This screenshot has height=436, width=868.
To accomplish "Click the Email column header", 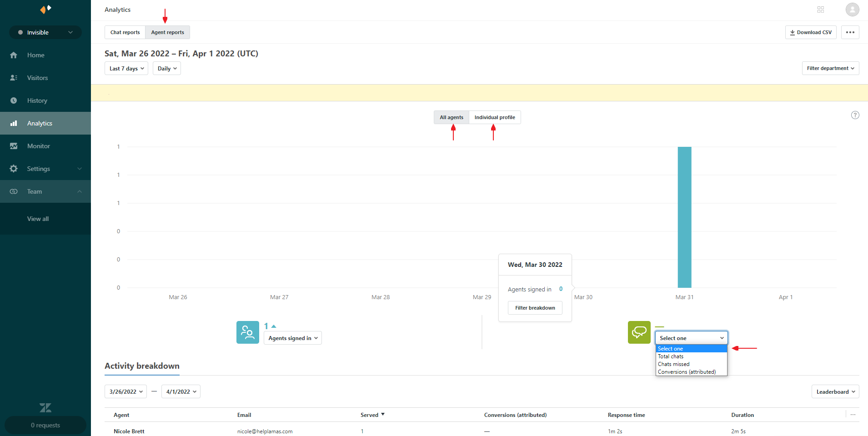I will pos(244,415).
